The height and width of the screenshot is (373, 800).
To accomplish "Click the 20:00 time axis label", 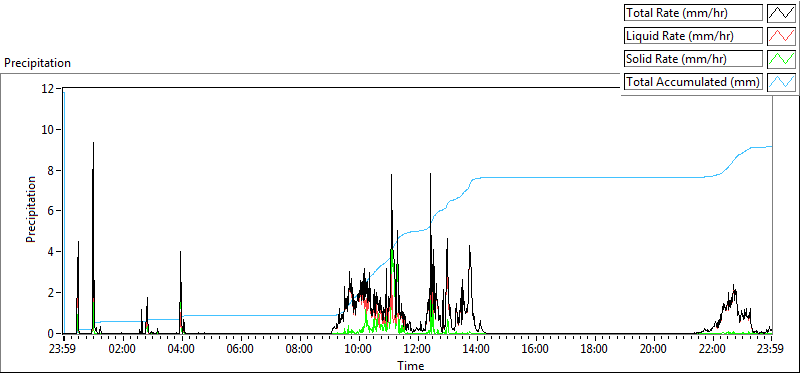I will (x=654, y=350).
